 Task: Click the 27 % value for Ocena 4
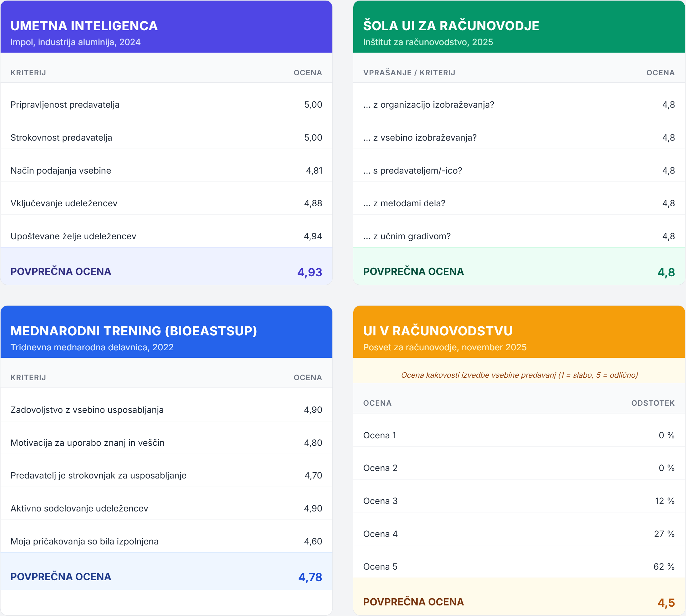(x=664, y=534)
